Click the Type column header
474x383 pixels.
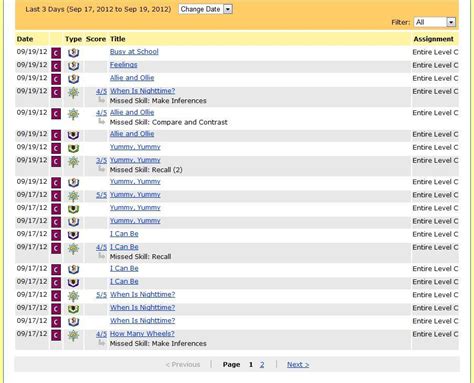coord(73,39)
